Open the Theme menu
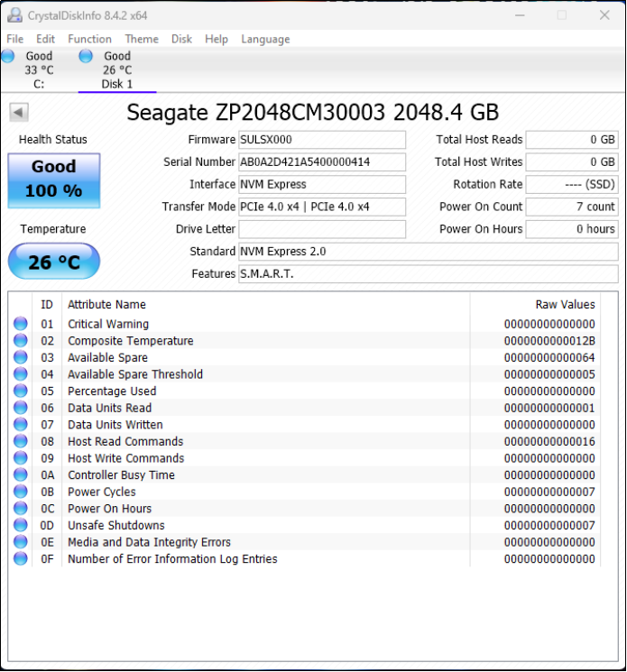The width and height of the screenshot is (627, 672). pos(142,39)
